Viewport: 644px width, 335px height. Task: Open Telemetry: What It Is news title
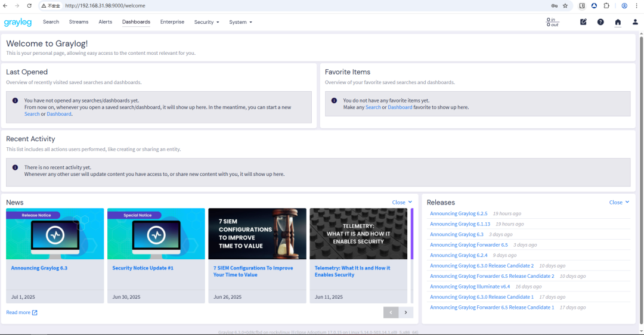pyautogui.click(x=352, y=271)
